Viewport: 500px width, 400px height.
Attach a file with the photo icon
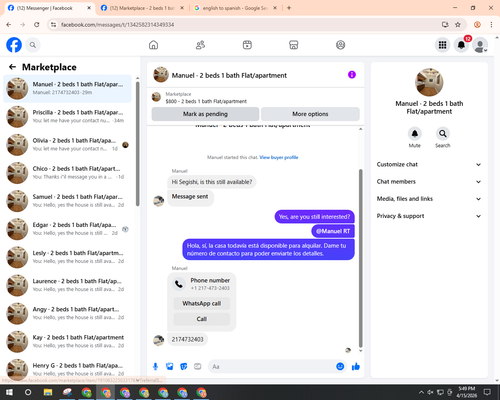(x=170, y=367)
